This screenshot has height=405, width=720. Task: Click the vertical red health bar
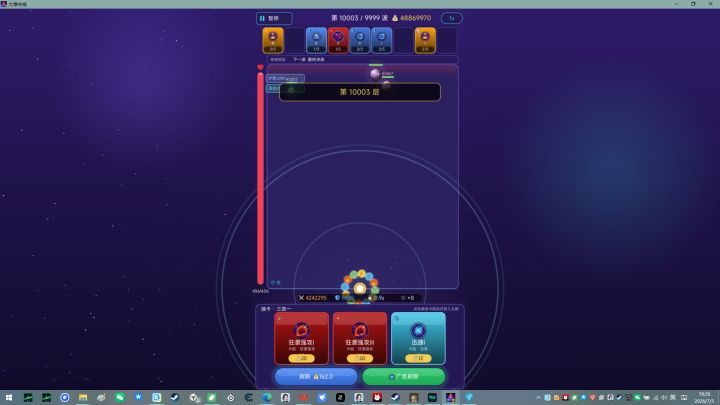click(260, 179)
